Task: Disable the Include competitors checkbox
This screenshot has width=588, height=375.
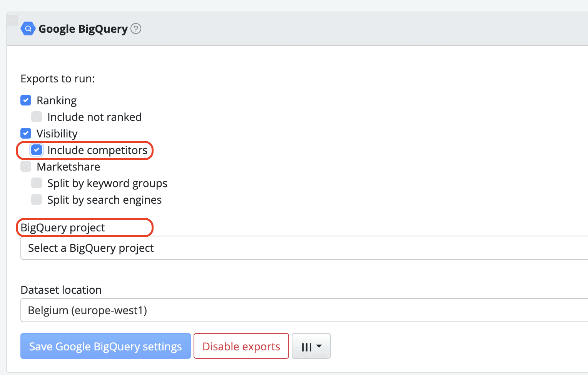Action: coord(37,150)
